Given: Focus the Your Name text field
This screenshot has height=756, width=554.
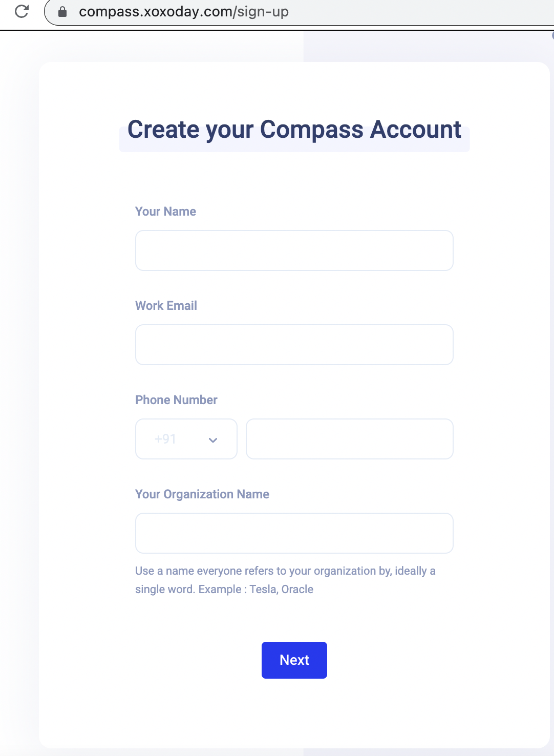Looking at the screenshot, I should [294, 250].
